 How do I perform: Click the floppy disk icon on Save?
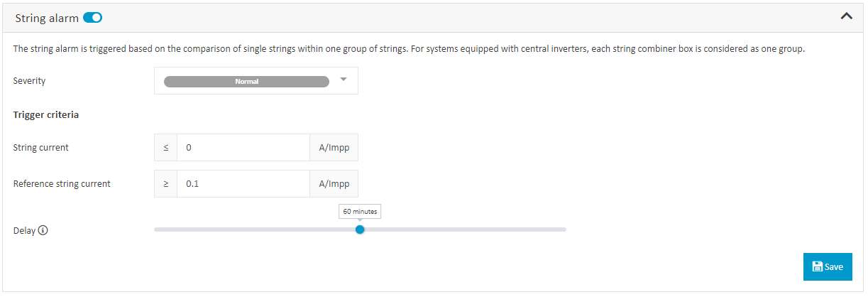(818, 266)
